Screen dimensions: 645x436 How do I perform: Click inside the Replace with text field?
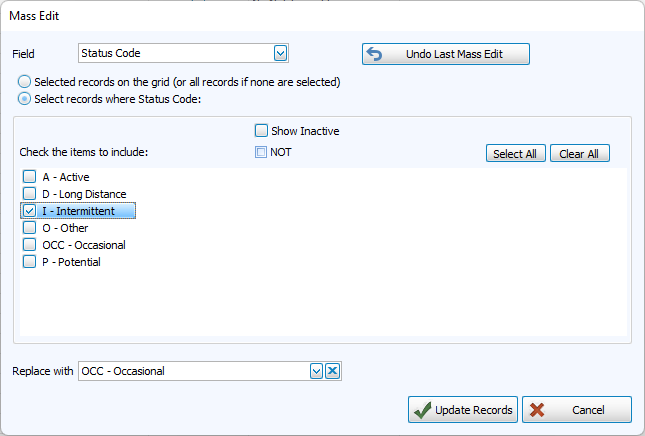192,371
